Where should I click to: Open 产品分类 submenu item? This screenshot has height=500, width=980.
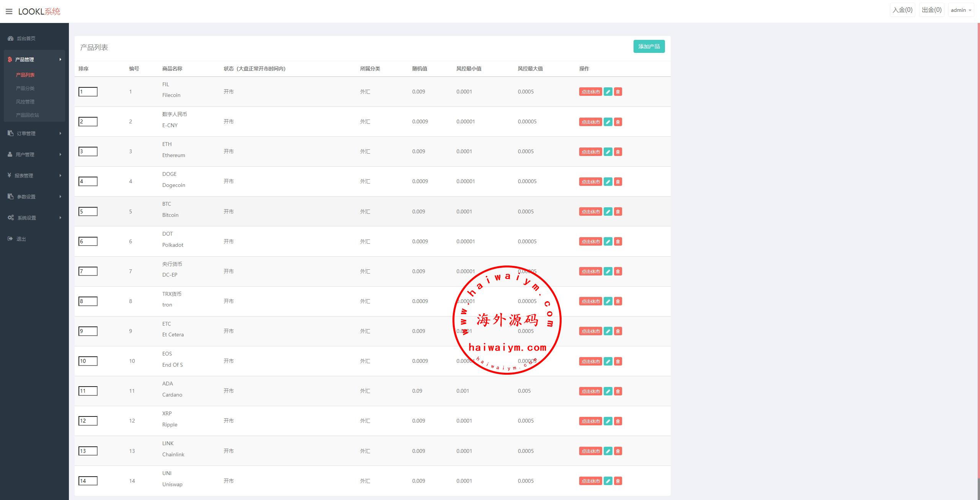25,88
